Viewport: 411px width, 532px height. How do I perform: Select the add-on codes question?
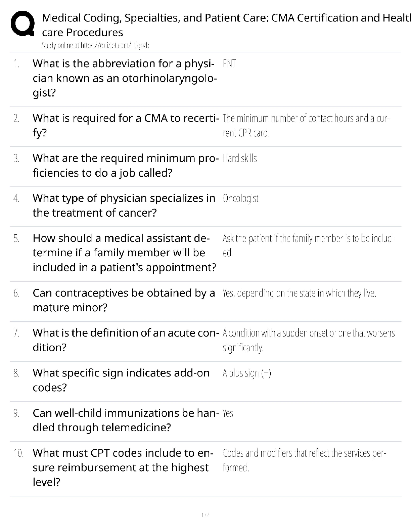pyautogui.click(x=121, y=380)
